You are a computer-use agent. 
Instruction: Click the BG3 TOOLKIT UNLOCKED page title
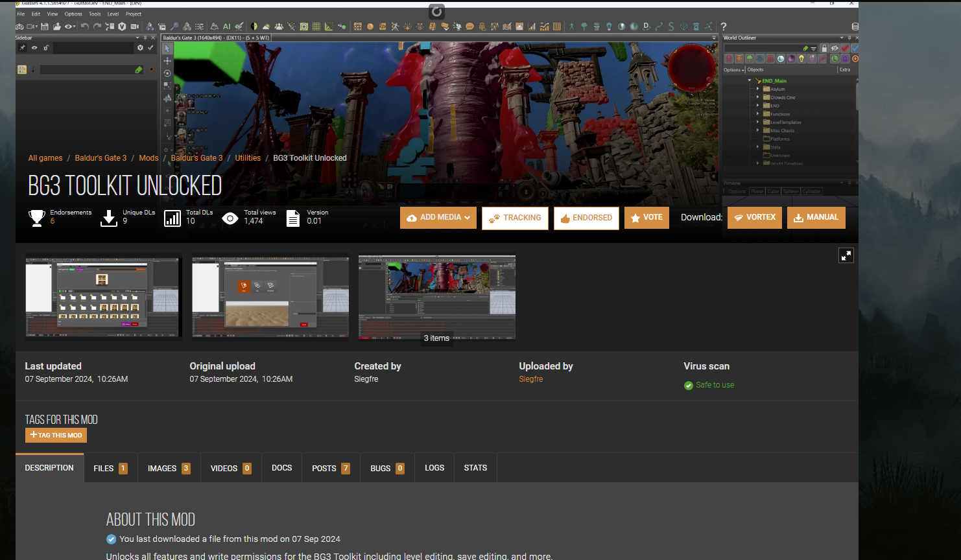[x=125, y=186]
